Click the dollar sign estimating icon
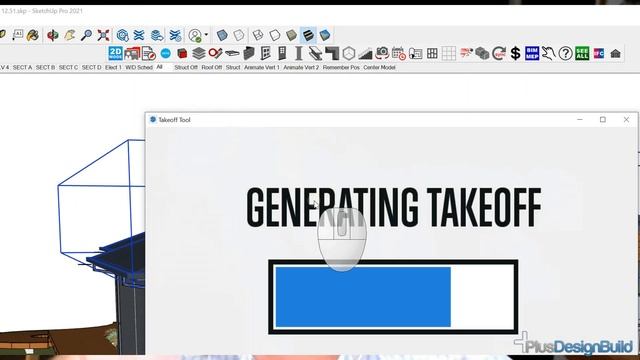Screen dimensions: 640x360 pyautogui.click(x=516, y=53)
